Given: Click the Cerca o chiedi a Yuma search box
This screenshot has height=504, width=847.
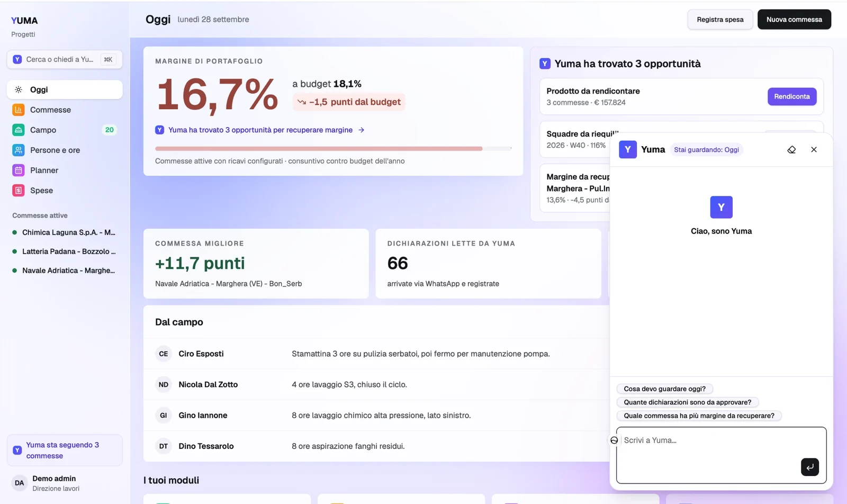Looking at the screenshot, I should [65, 59].
